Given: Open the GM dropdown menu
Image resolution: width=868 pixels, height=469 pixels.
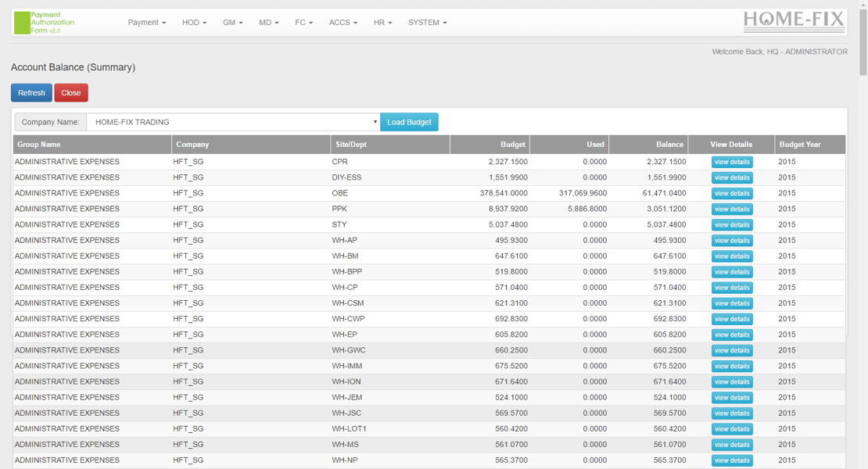Looking at the screenshot, I should [231, 23].
